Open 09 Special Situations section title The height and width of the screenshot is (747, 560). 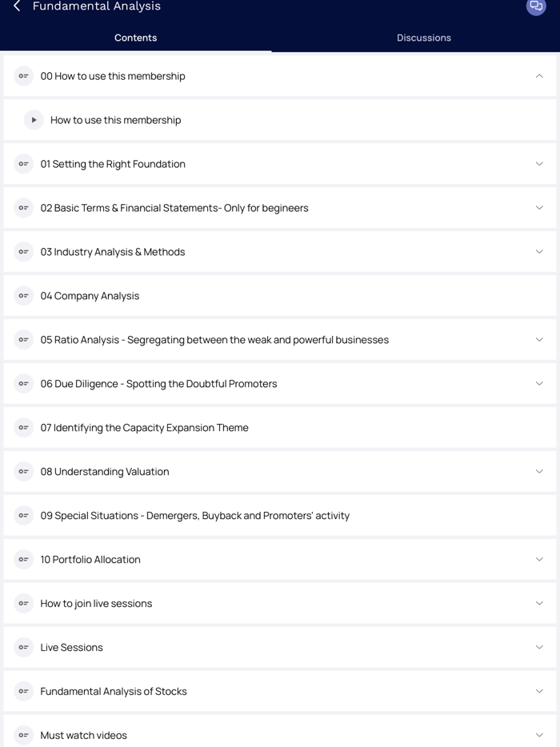[x=195, y=516]
